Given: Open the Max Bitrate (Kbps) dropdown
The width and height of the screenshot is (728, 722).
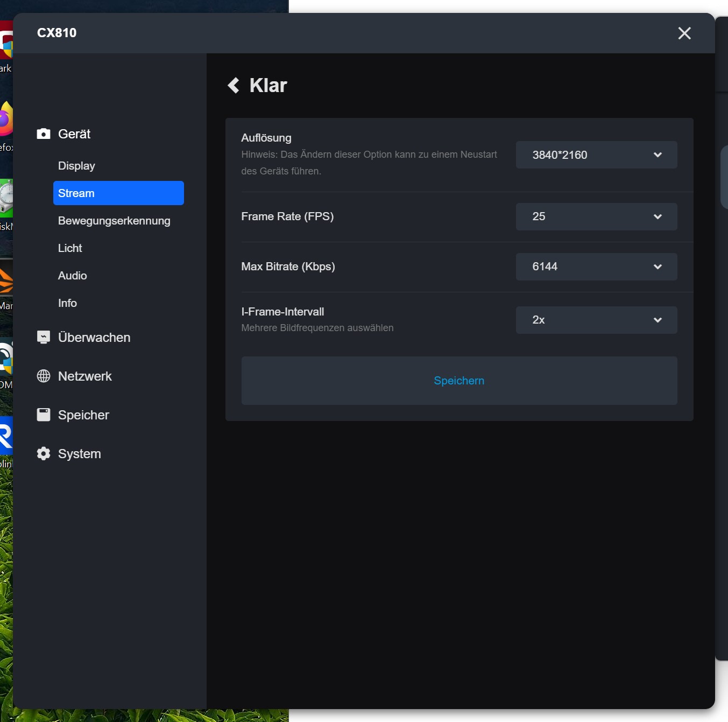Looking at the screenshot, I should 596,267.
